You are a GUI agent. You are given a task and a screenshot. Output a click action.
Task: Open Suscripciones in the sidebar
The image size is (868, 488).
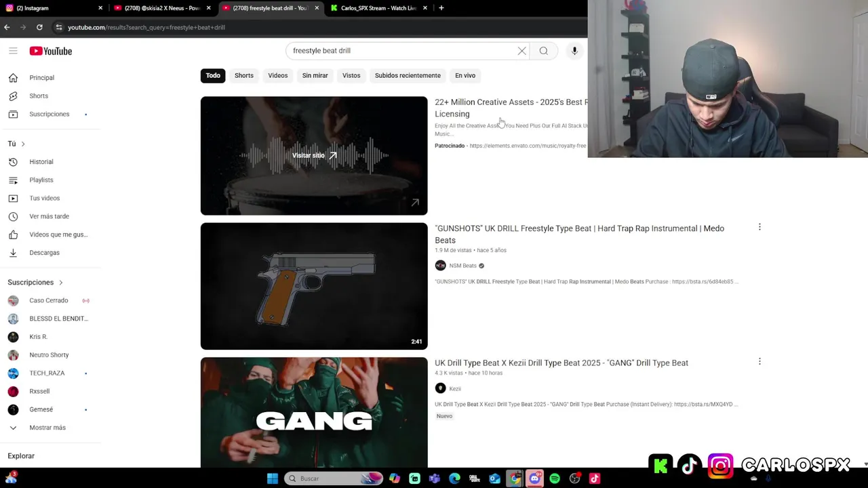coord(51,114)
